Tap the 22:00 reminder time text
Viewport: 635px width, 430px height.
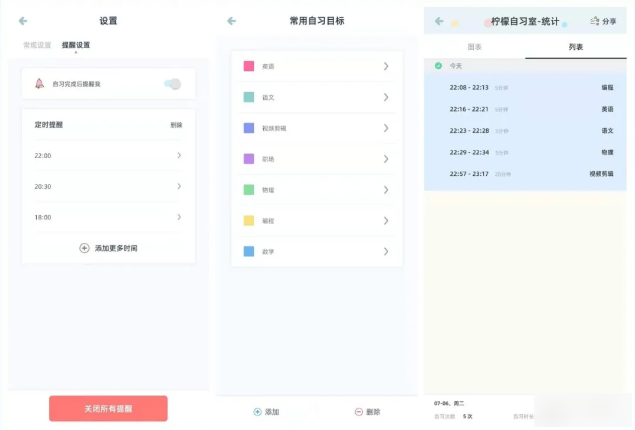[x=43, y=155]
